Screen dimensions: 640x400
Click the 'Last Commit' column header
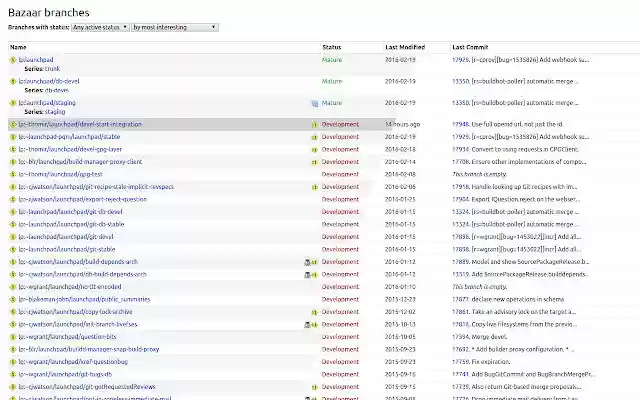click(470, 47)
